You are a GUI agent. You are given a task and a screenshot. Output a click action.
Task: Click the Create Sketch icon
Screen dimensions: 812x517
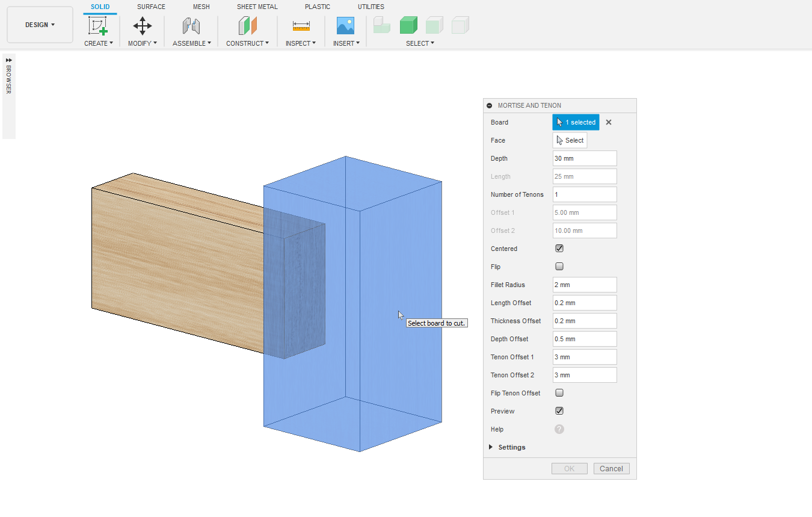point(97,26)
